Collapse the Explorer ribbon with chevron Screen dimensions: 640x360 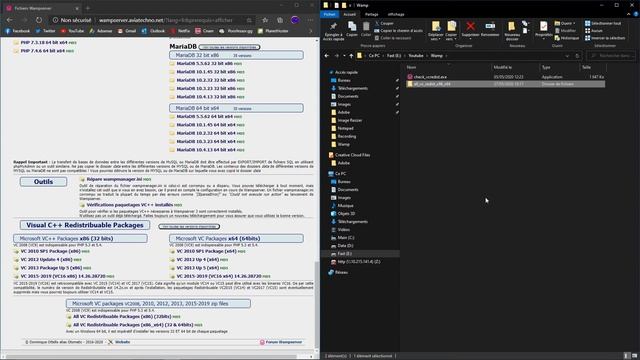tap(629, 14)
